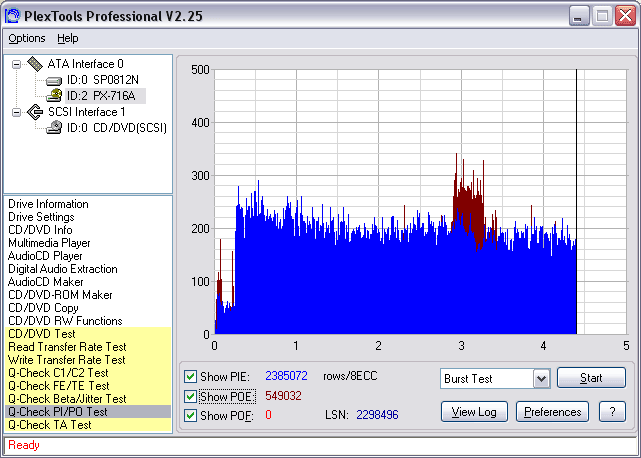Click the question mark help button
The height and width of the screenshot is (458, 641).
612,411
